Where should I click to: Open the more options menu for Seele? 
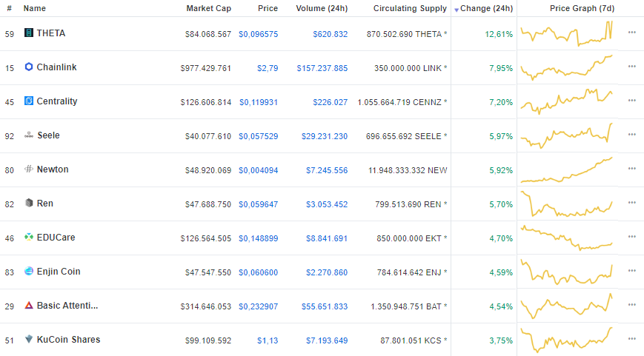click(x=631, y=135)
